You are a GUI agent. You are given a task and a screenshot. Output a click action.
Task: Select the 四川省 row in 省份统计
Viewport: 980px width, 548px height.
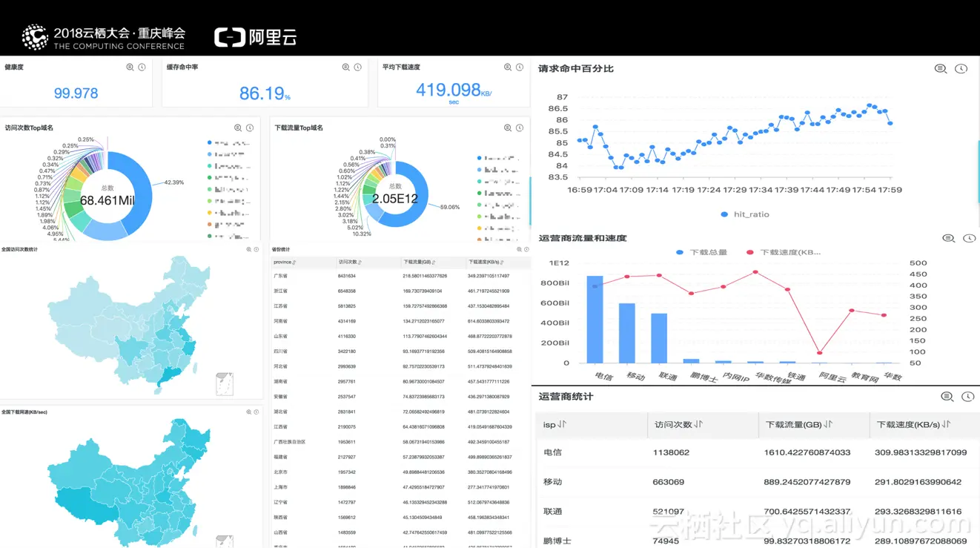pos(400,351)
